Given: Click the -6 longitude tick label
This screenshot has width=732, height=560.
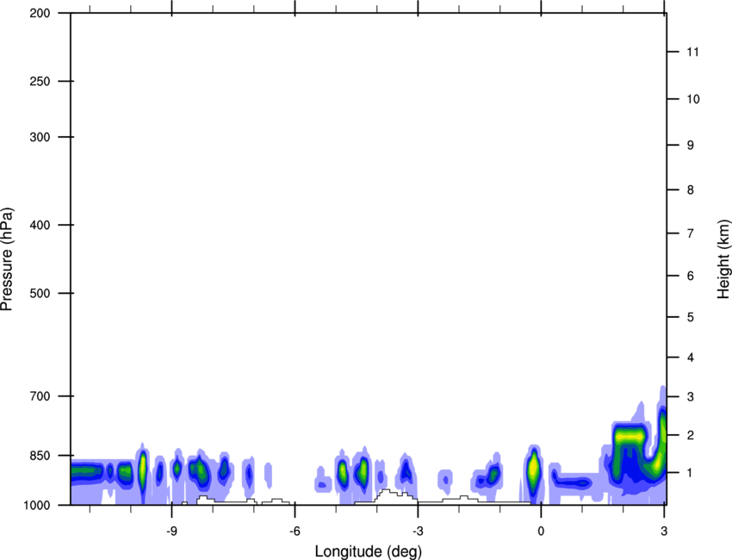Looking at the screenshot, I should (x=295, y=531).
